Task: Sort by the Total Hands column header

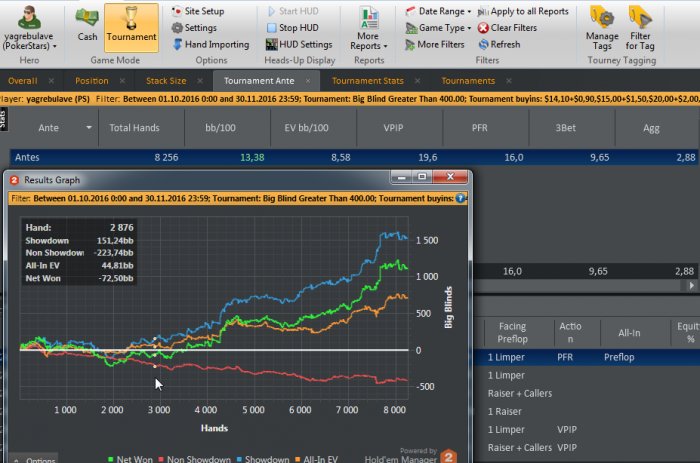Action: click(142, 128)
